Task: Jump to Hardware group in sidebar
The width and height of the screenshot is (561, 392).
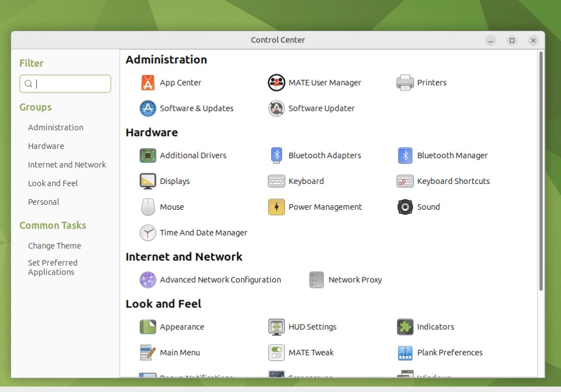Action: [x=46, y=146]
